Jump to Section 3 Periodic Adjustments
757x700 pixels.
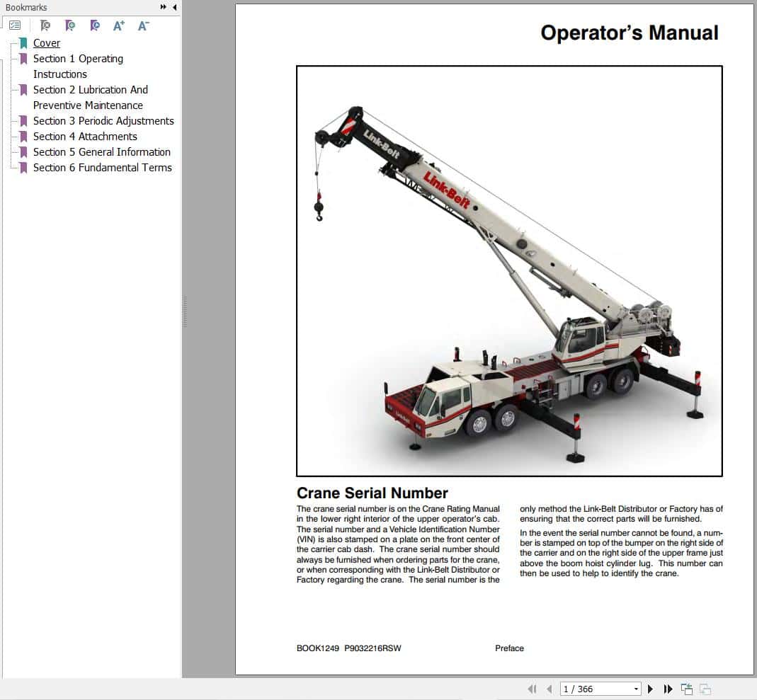103,121
